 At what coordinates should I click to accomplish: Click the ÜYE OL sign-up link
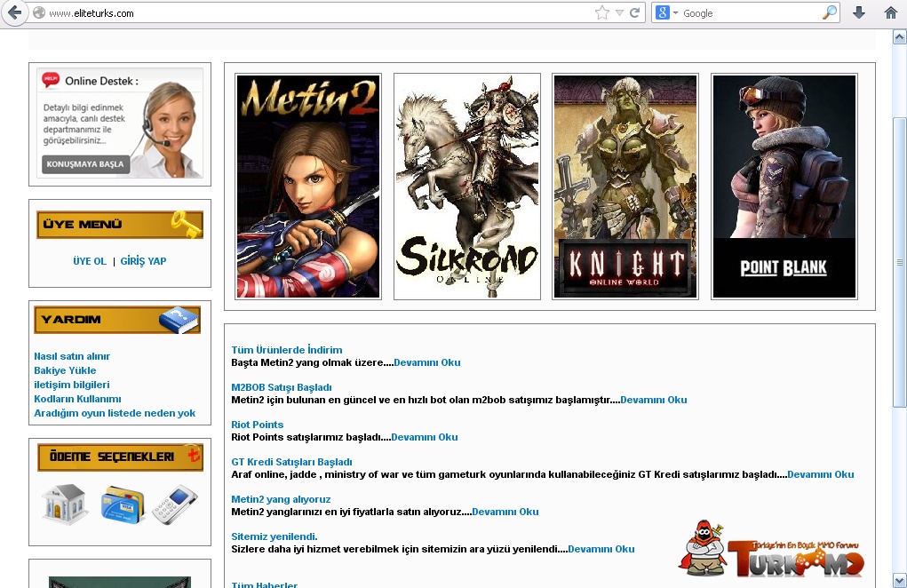[x=90, y=261]
